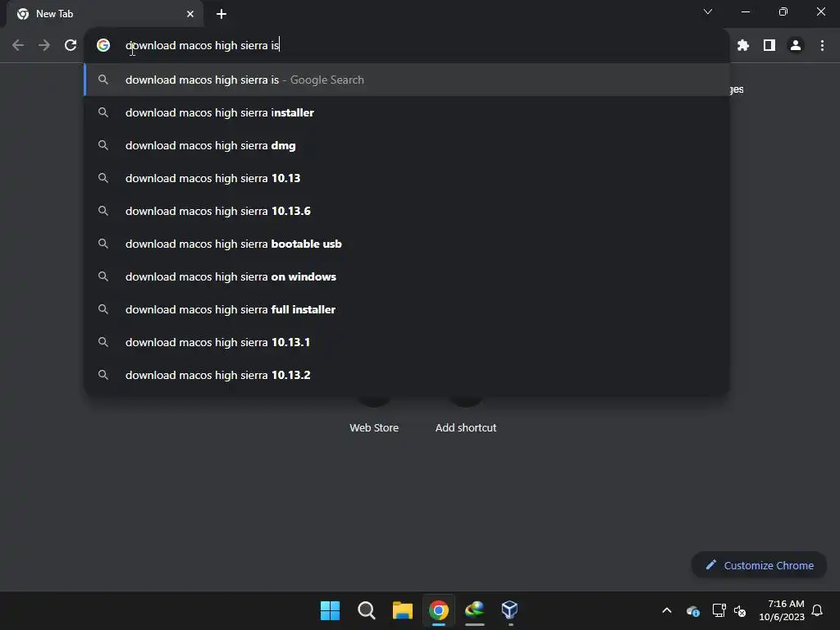Open network status tray icon

pos(719,610)
